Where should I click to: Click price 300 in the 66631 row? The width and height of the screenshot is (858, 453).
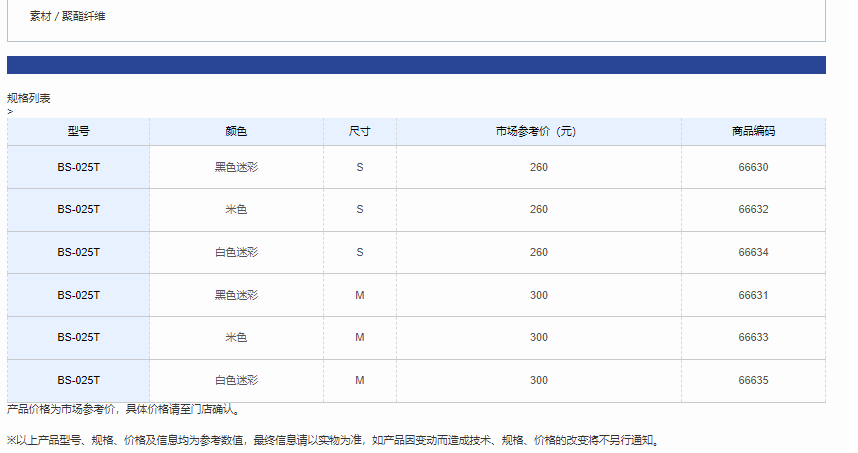coord(538,295)
